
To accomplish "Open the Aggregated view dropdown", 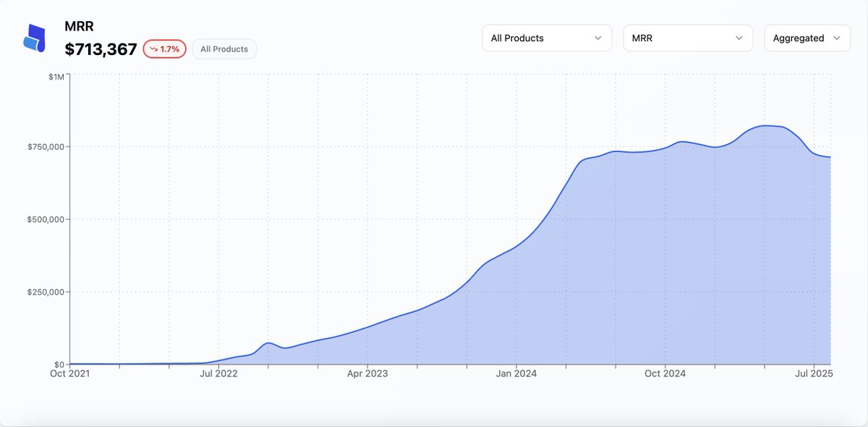I will 807,38.
